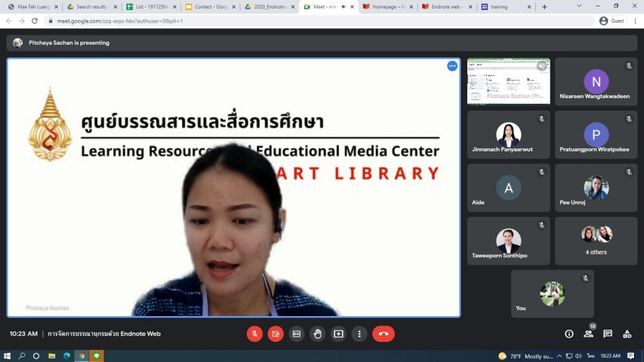
Task: Open the Guest profile menu in Chrome
Action: (x=613, y=21)
